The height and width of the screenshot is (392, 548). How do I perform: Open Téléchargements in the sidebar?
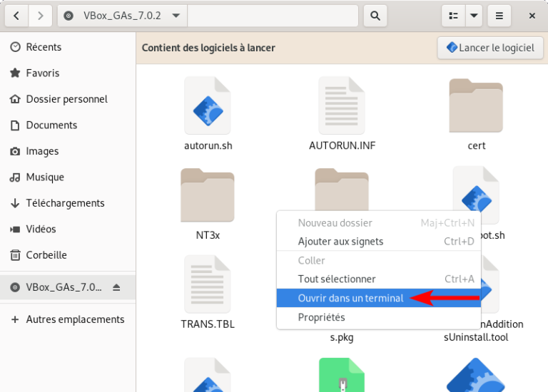point(68,203)
